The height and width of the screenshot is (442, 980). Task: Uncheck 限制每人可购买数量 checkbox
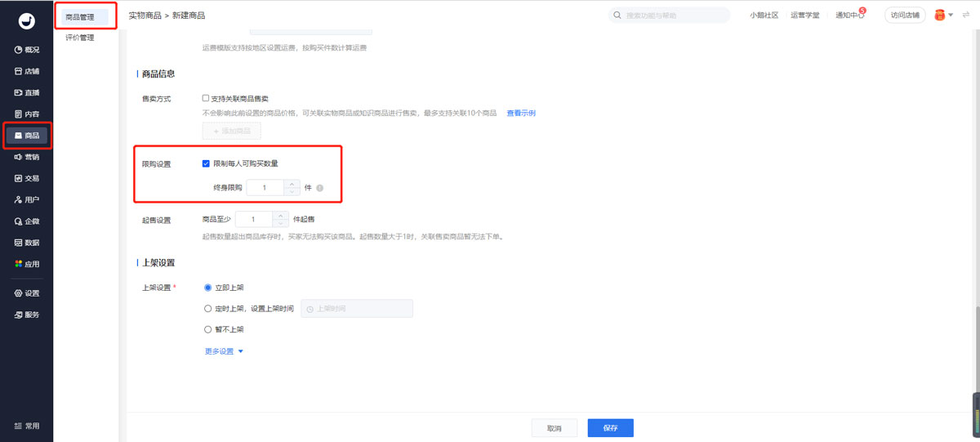tap(206, 163)
